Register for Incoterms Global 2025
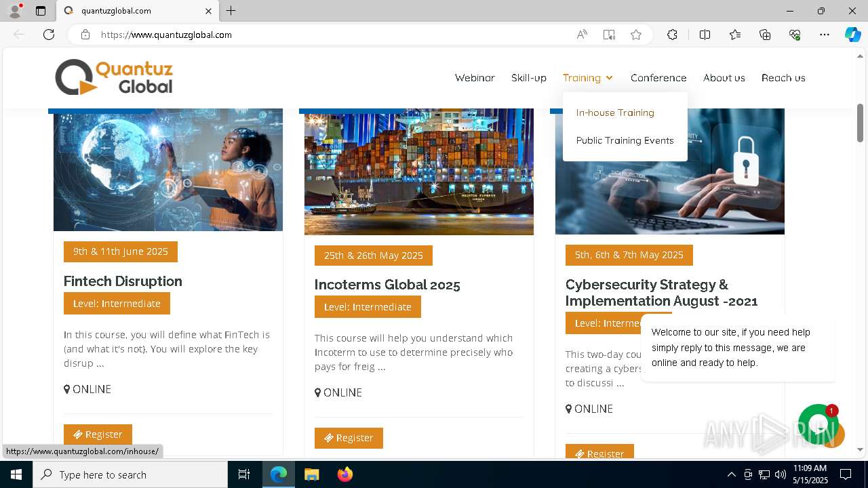The width and height of the screenshot is (868, 488). click(349, 438)
